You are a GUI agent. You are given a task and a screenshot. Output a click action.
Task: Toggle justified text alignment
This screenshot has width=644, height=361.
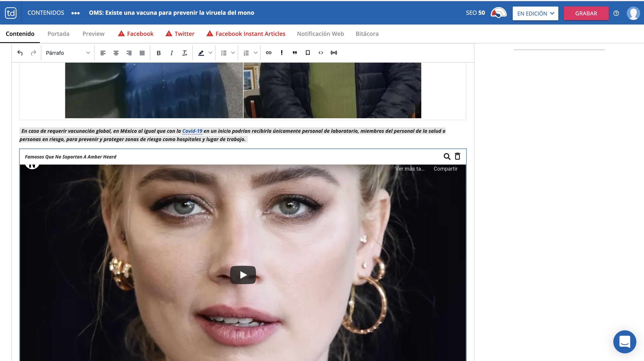(142, 53)
